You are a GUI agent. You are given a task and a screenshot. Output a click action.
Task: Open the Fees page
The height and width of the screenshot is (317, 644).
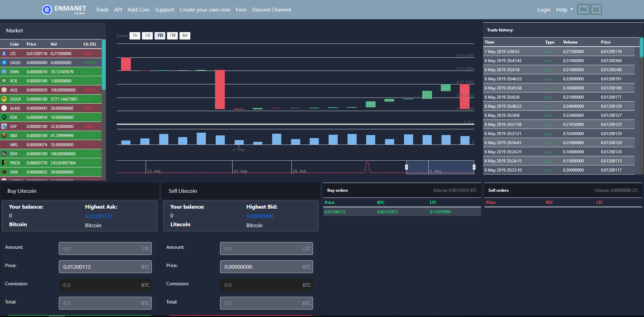tap(241, 10)
